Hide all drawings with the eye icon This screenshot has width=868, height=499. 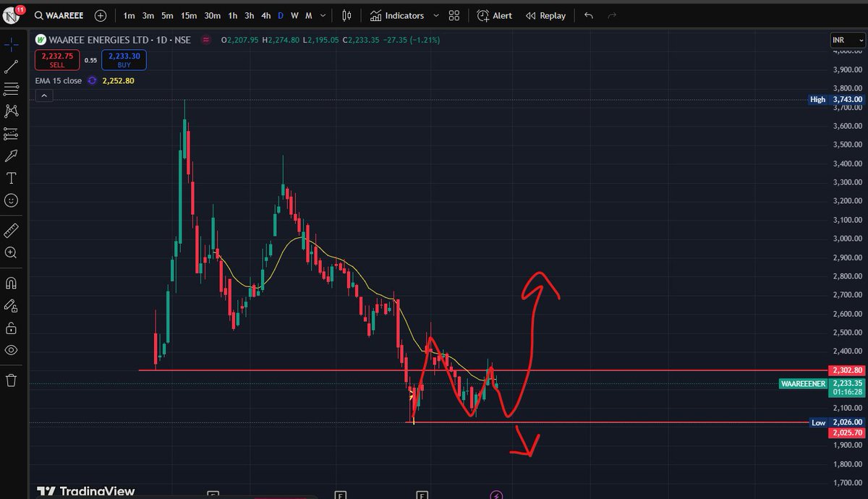11,350
